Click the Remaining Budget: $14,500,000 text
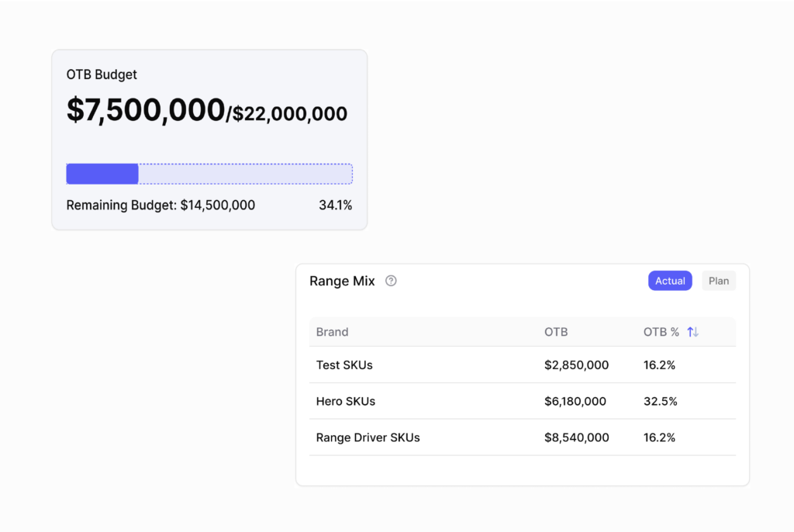 (161, 206)
